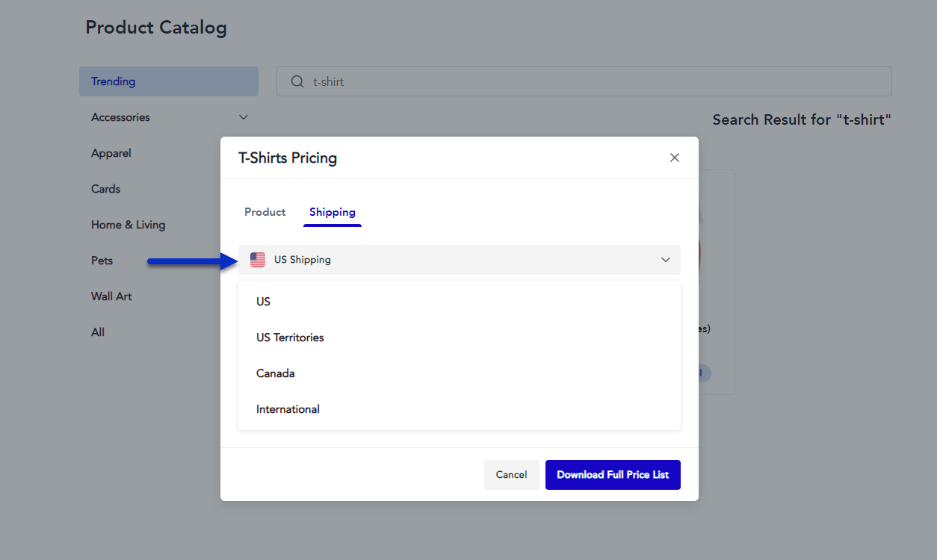The height and width of the screenshot is (560, 937).
Task: Expand the Accessories category chevron
Action: 243,117
